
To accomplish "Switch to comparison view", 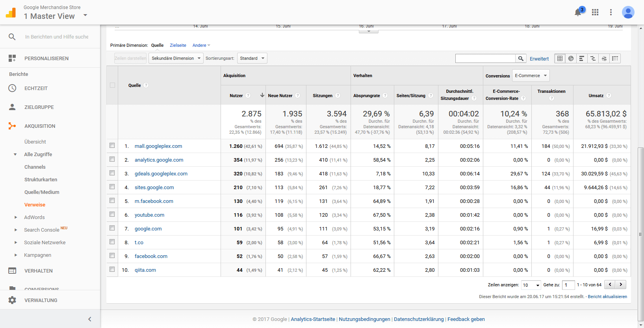I will (x=593, y=59).
